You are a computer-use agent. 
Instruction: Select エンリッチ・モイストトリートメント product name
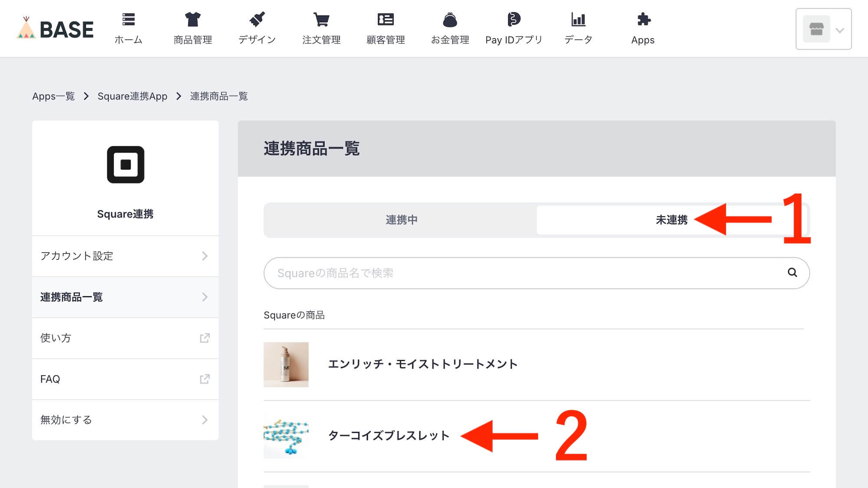(x=423, y=364)
